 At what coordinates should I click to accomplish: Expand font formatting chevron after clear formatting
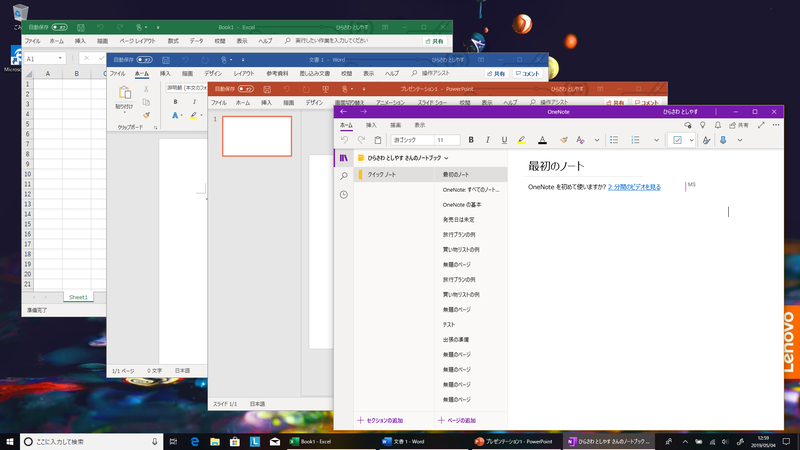click(x=596, y=140)
